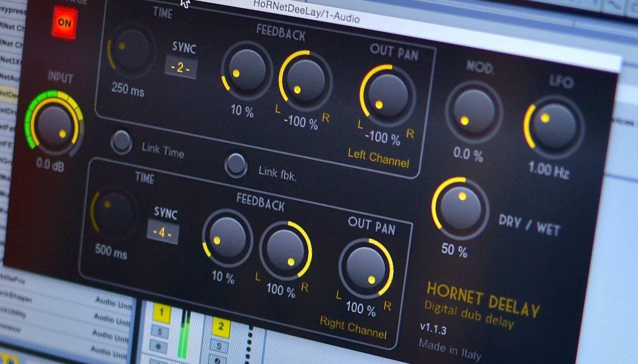Click the Left Channel feedback pan -100 % value
This screenshot has width=638, height=364.
[x=301, y=122]
